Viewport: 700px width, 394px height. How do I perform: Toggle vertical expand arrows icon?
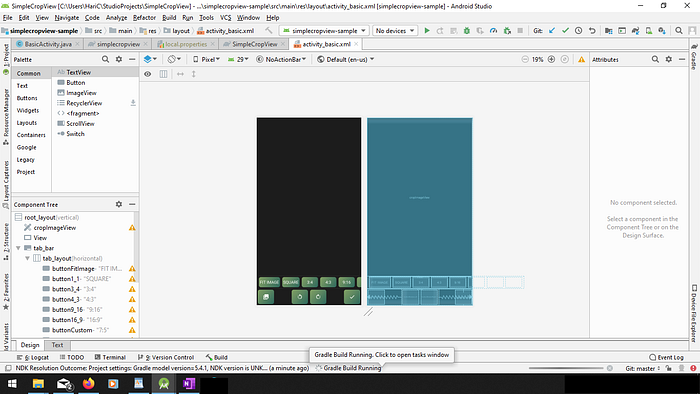click(x=194, y=74)
